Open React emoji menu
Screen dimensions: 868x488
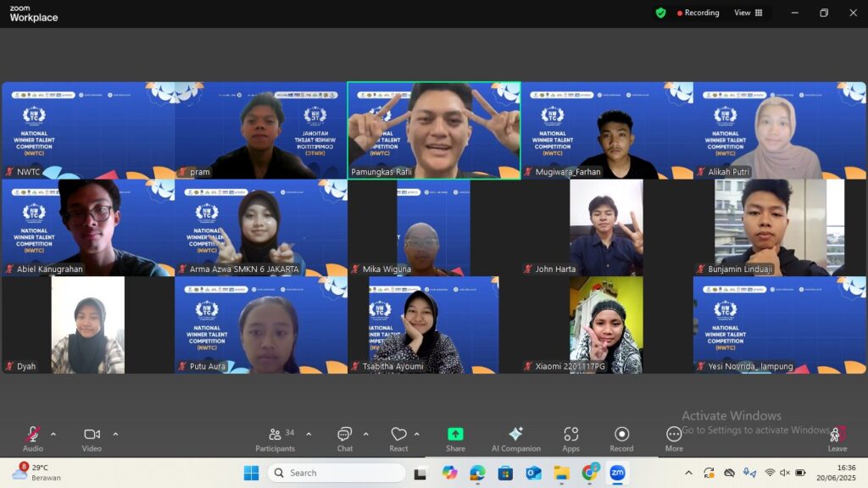[398, 440]
